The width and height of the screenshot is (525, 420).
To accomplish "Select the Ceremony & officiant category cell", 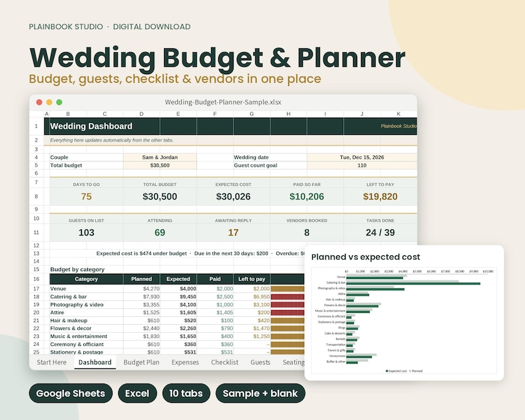I will (87, 345).
